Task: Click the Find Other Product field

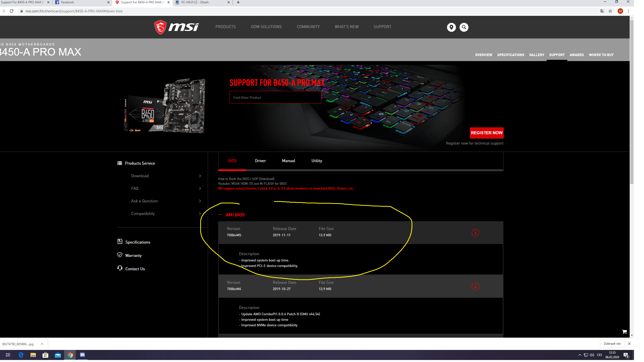Action: tap(275, 98)
